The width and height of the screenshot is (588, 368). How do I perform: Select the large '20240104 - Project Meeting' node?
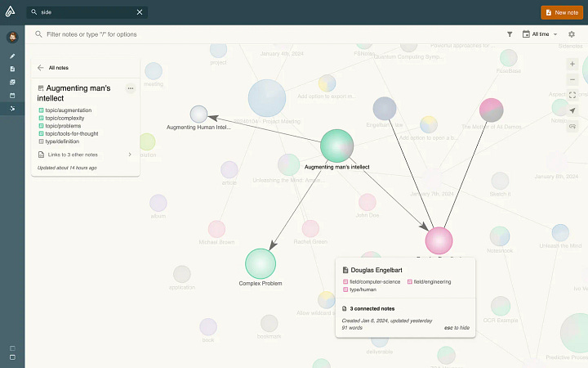coord(267,98)
